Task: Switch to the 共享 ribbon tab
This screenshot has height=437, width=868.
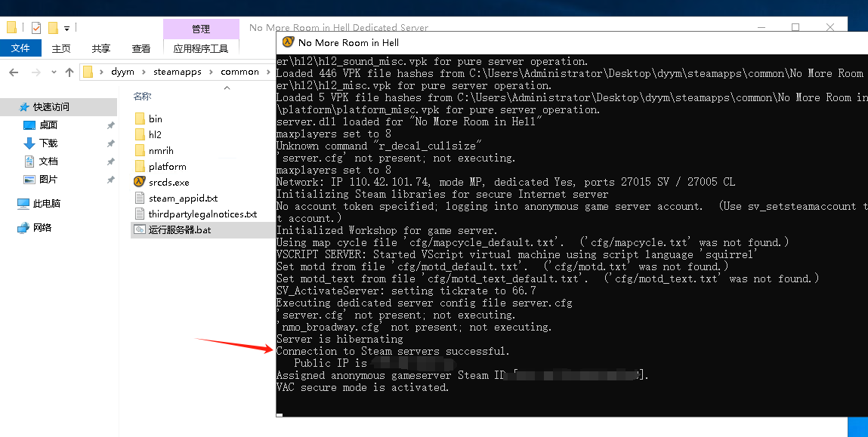Action: [100, 48]
